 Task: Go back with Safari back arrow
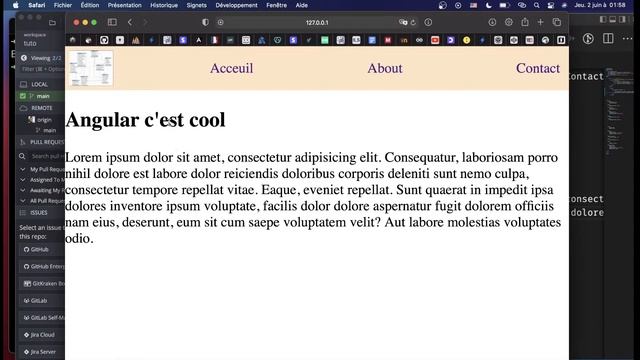[x=130, y=22]
